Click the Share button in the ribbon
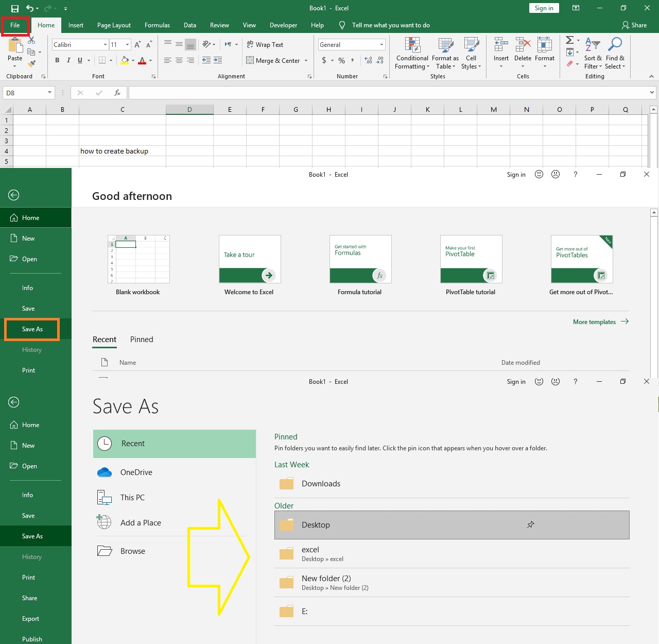 pos(634,25)
